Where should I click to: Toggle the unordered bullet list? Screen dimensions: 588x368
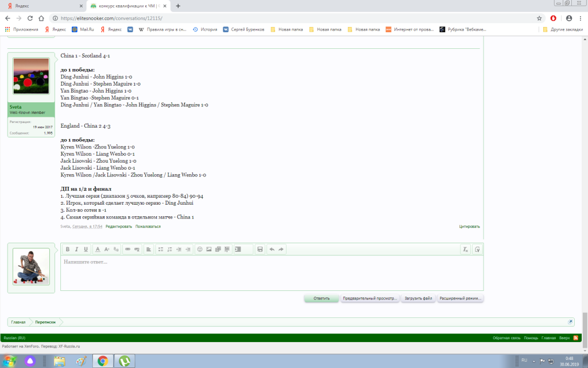tap(161, 249)
